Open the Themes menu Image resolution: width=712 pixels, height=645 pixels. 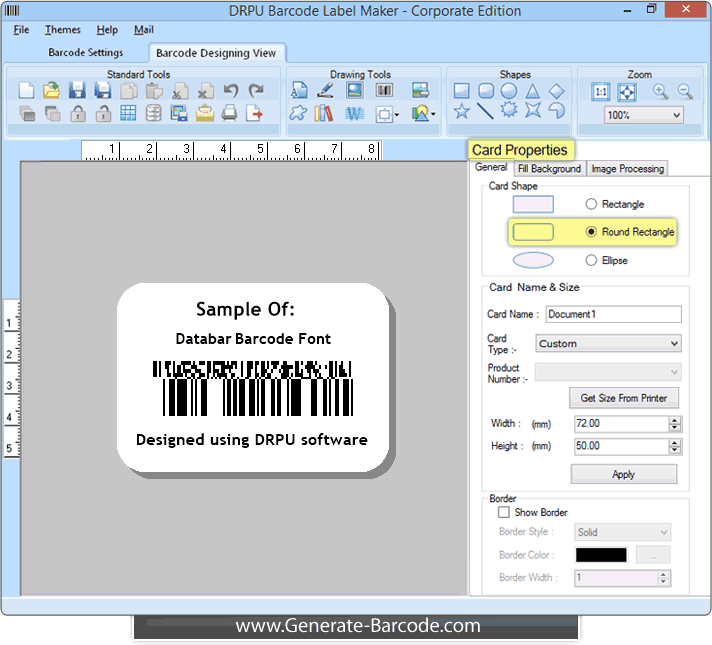(x=62, y=30)
